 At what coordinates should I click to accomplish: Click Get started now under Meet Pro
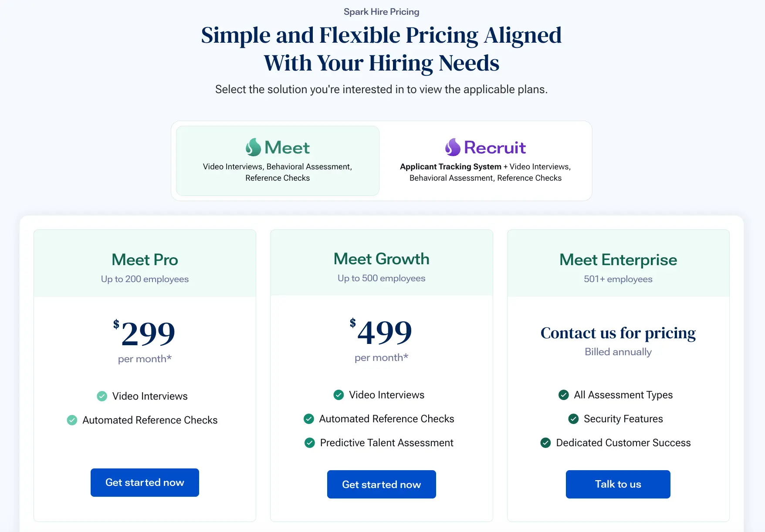(145, 482)
